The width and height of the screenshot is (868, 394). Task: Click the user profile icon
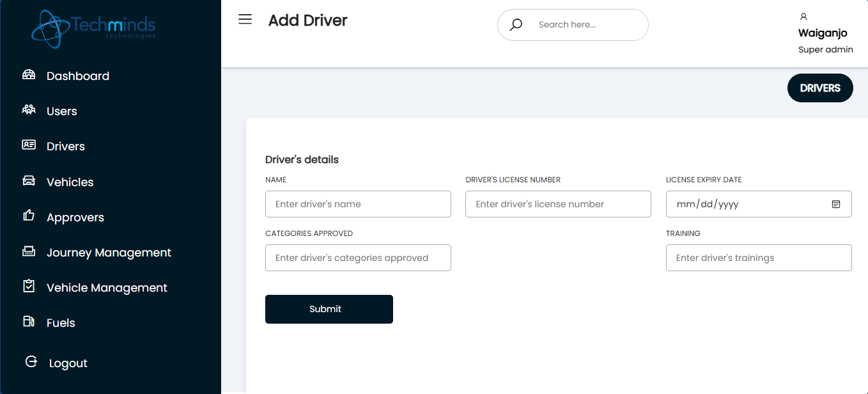tap(803, 17)
